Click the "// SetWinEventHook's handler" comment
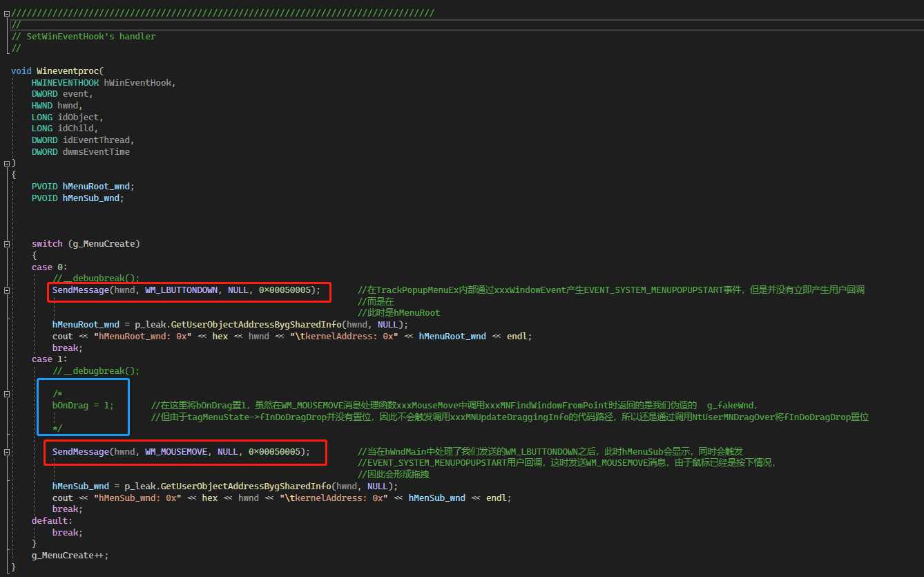The height and width of the screenshot is (577, 924). click(x=83, y=36)
